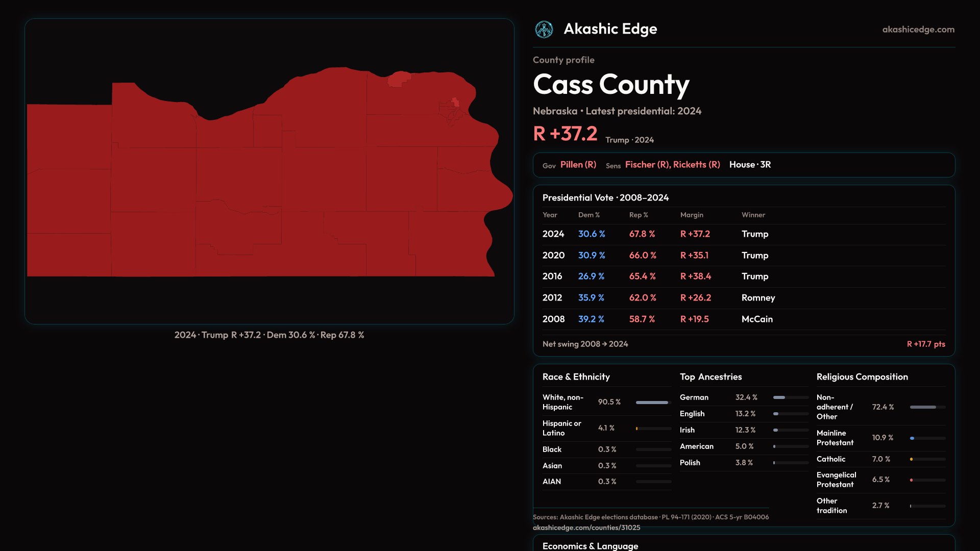Select the 2016 R +38.4 margin
This screenshot has height=551, width=980.
695,277
